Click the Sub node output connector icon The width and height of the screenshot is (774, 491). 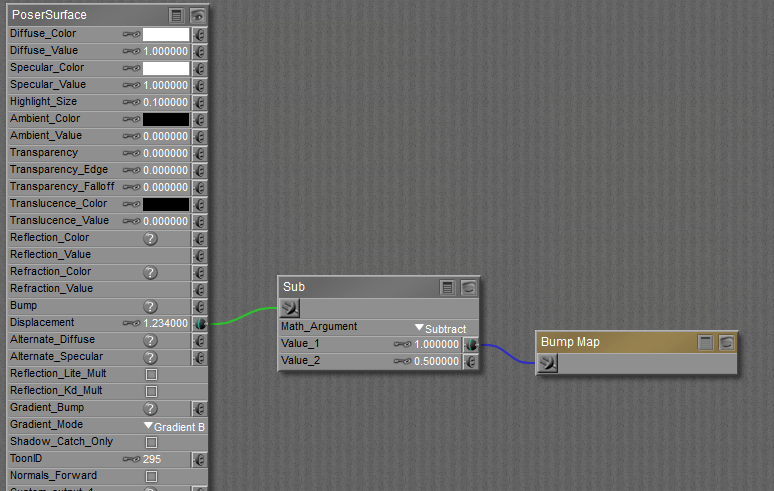tap(290, 308)
